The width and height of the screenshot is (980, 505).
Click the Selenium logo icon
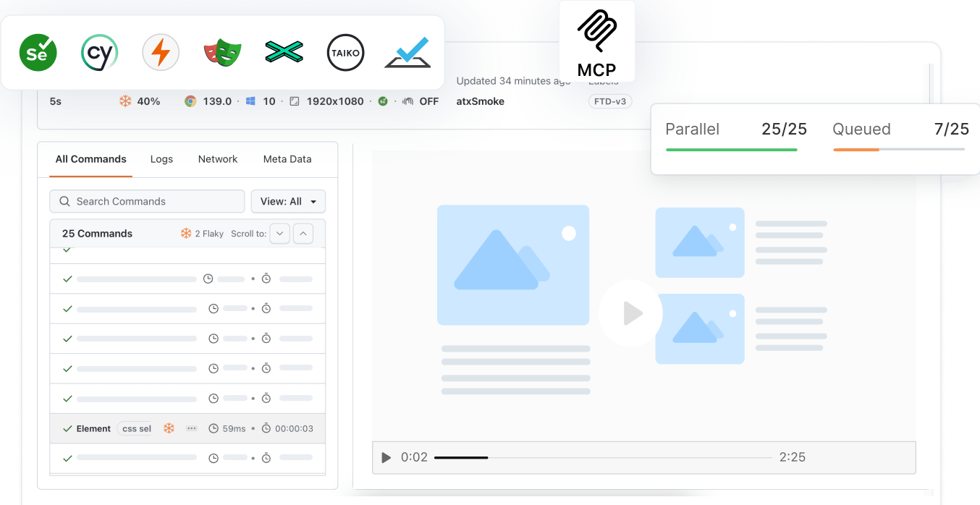(38, 52)
